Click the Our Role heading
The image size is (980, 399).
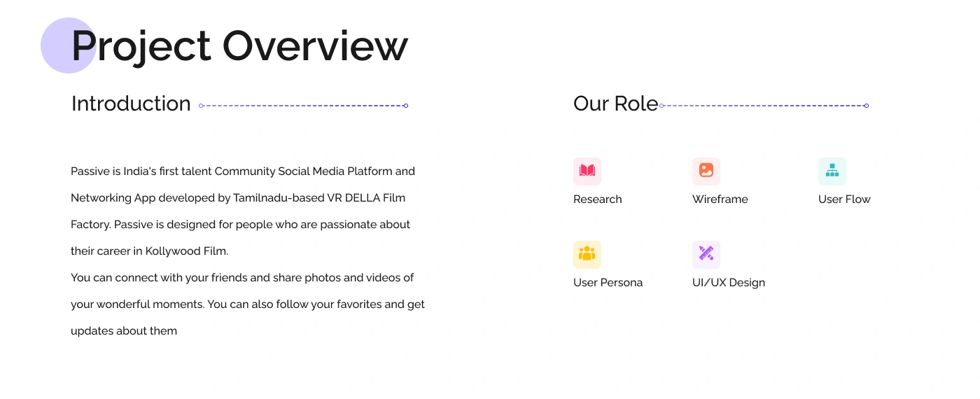[616, 104]
